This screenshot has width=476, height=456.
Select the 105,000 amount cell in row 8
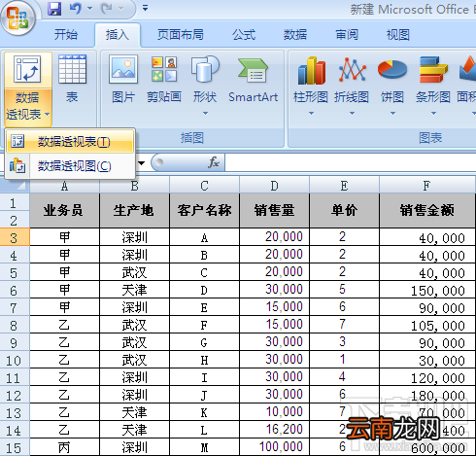point(427,325)
